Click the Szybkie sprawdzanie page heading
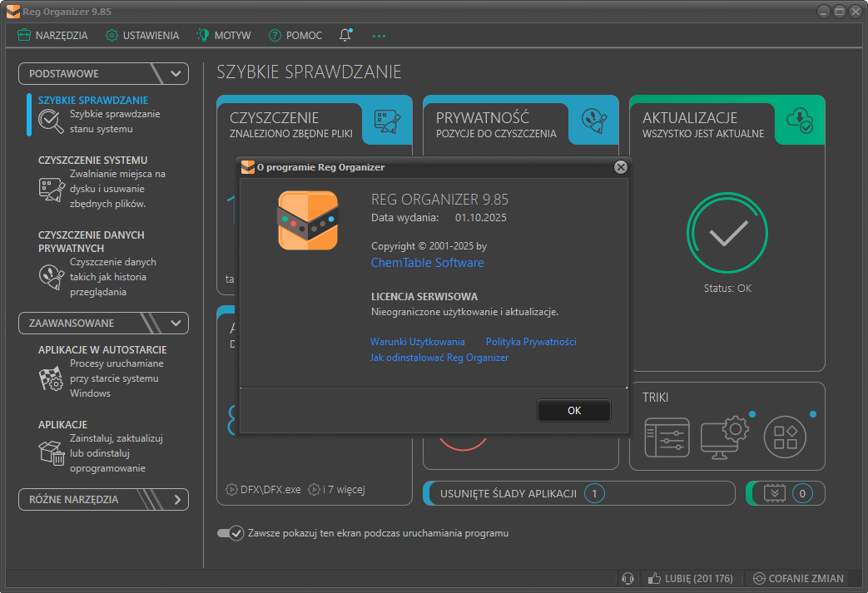This screenshot has height=593, width=868. (x=309, y=72)
